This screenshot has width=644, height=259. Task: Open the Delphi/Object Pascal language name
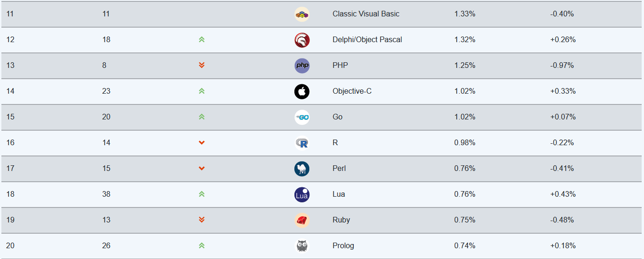coord(367,40)
